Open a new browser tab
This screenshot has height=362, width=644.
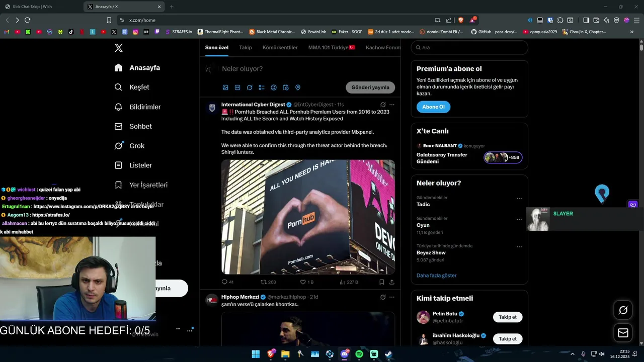click(x=172, y=7)
